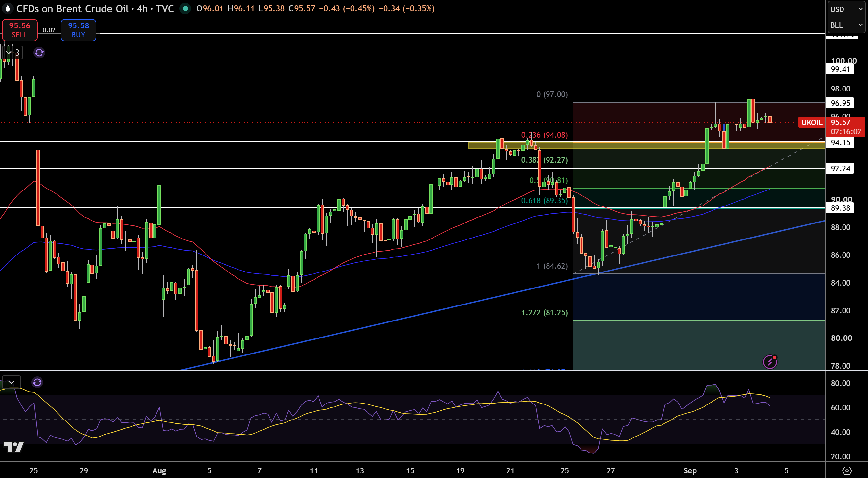Click the 89.38 price level label
Screen dimensions: 868x478
click(840, 208)
